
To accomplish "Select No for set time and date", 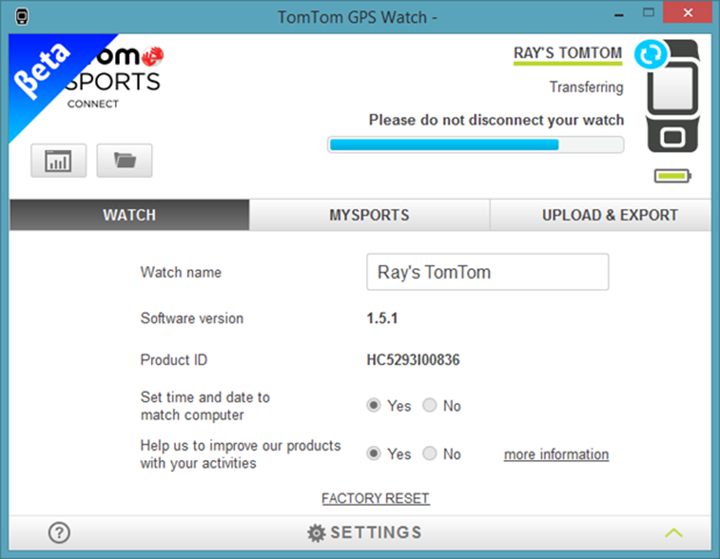I will (x=430, y=406).
